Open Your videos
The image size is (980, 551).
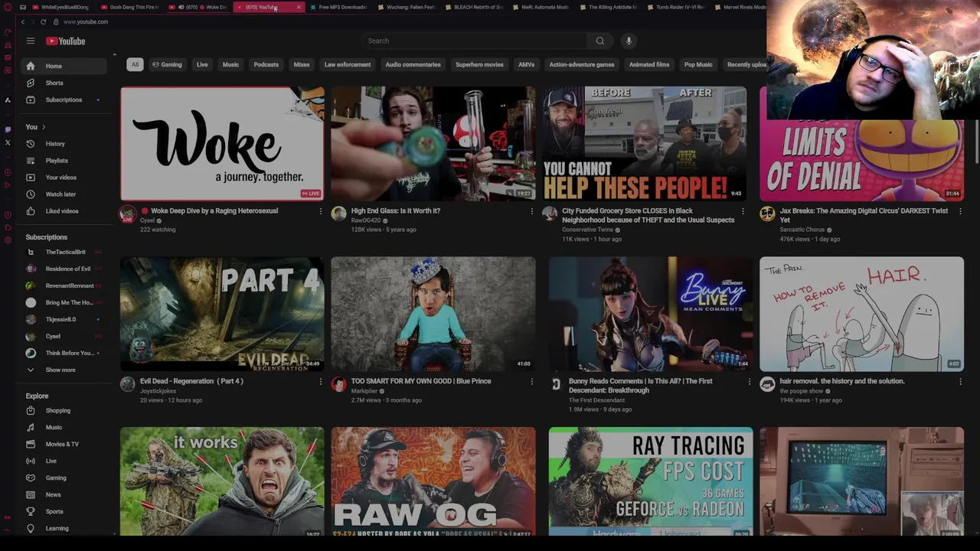click(65, 178)
